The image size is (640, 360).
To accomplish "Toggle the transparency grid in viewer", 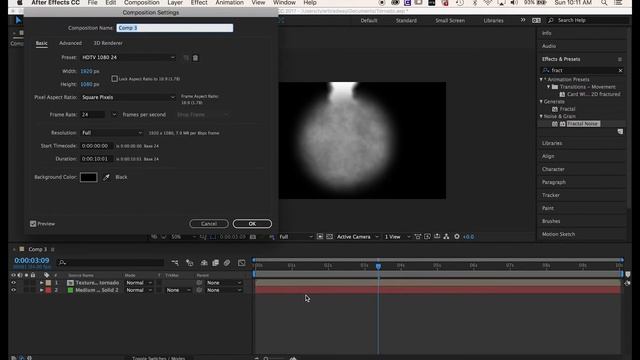I will [x=329, y=237].
